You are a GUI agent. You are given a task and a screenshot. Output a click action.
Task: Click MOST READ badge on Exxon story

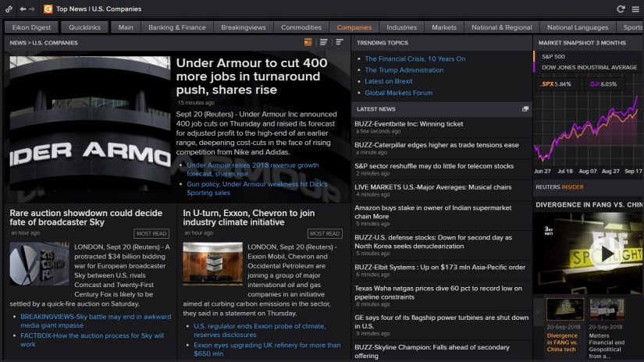point(325,233)
